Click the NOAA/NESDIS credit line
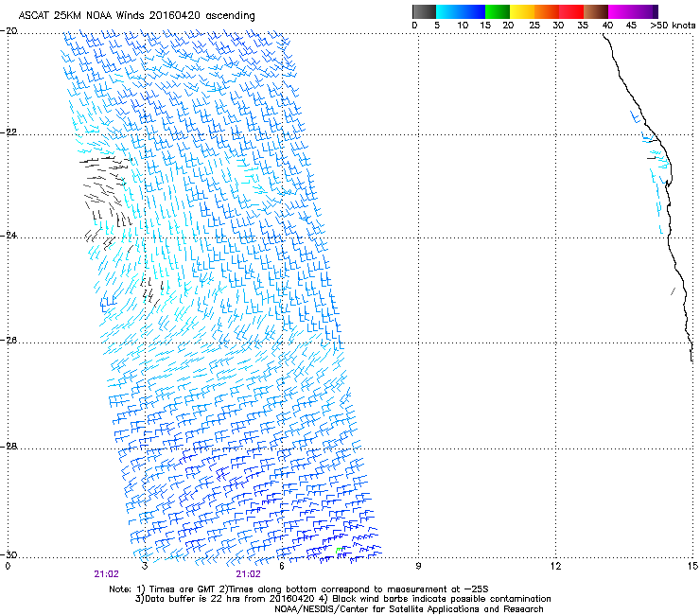700x615 pixels. 409,609
